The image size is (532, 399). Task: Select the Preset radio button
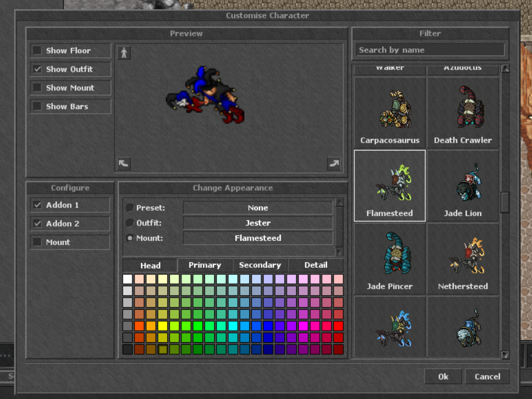[130, 208]
